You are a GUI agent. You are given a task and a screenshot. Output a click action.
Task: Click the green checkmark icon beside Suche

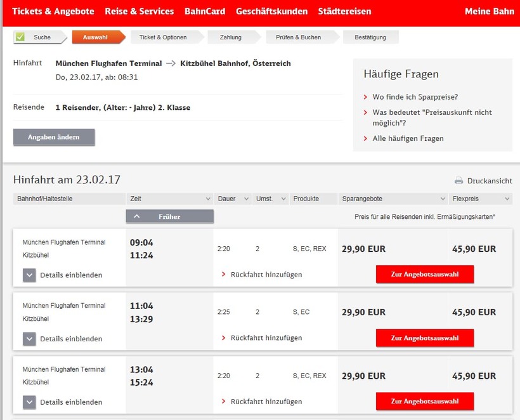20,37
